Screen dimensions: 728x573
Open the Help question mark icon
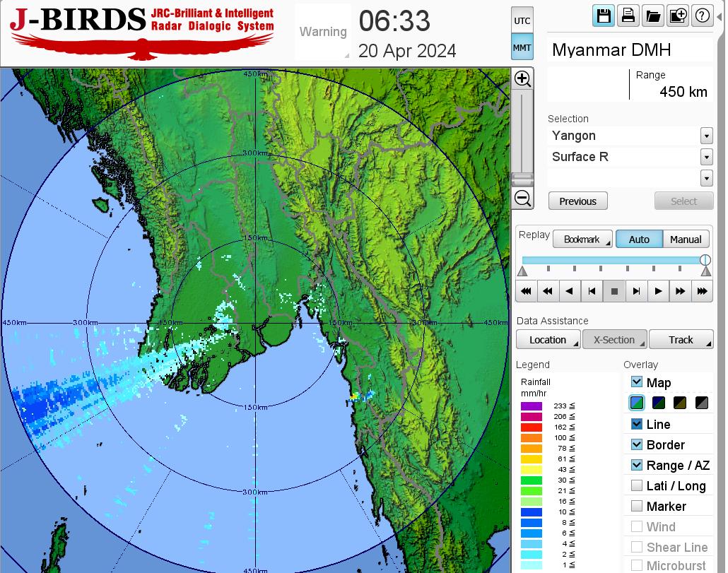(x=703, y=16)
